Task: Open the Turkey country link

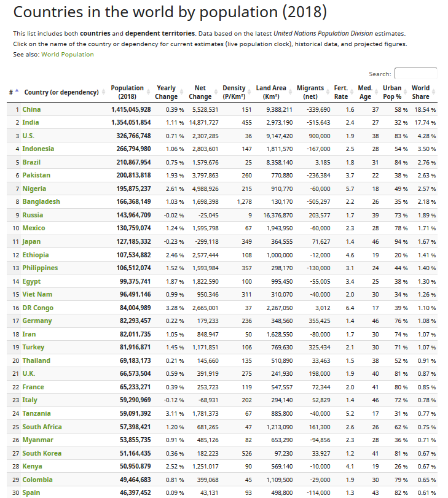Action: 33,347
